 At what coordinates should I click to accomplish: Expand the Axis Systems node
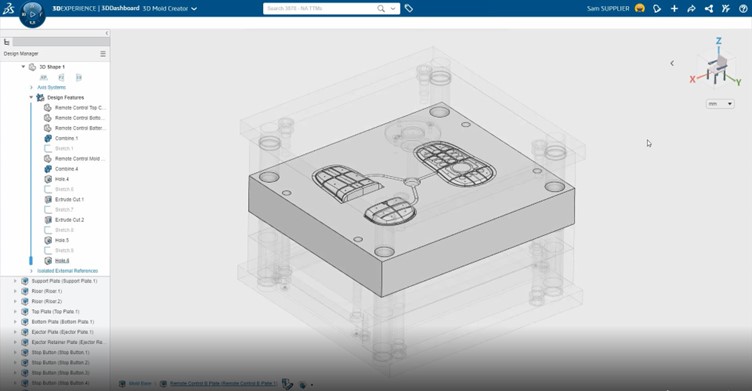[x=31, y=87]
